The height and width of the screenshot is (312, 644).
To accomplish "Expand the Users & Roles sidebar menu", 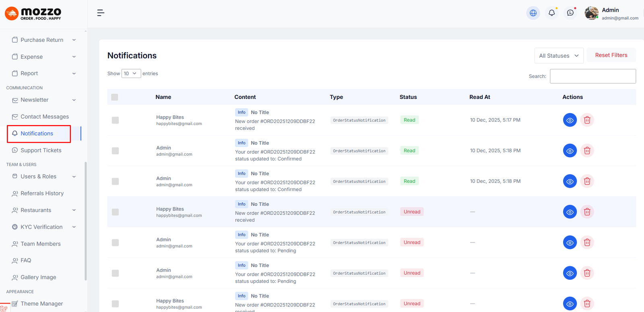I will [x=43, y=177].
